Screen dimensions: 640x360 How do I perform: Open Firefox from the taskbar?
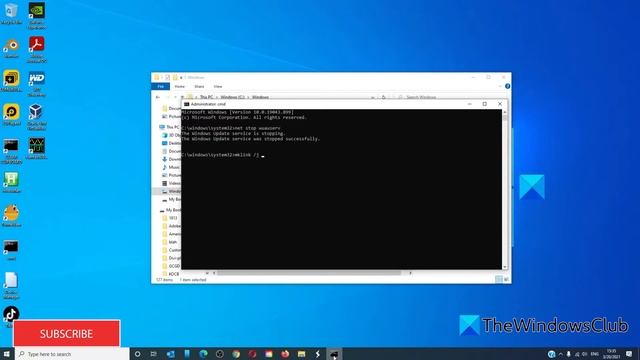(x=285, y=354)
